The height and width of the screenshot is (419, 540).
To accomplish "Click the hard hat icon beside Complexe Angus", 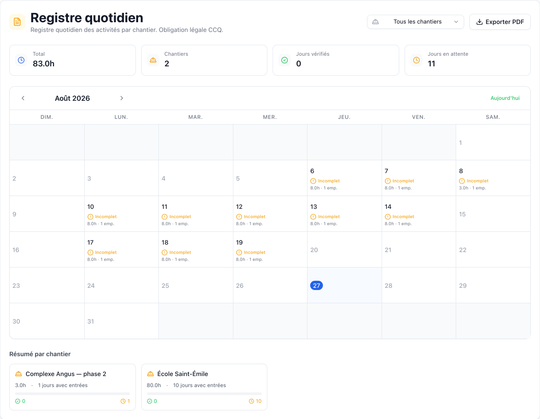I will [19, 374].
